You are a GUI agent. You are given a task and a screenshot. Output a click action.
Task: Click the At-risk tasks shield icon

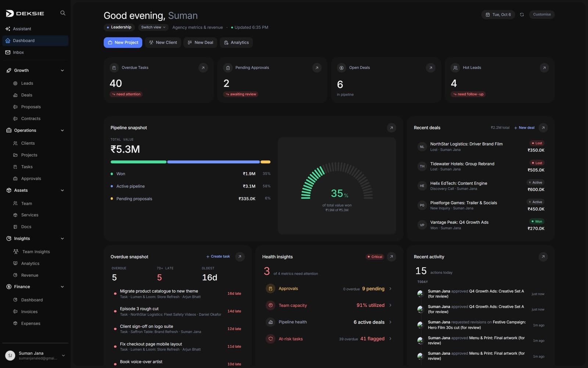point(270,339)
